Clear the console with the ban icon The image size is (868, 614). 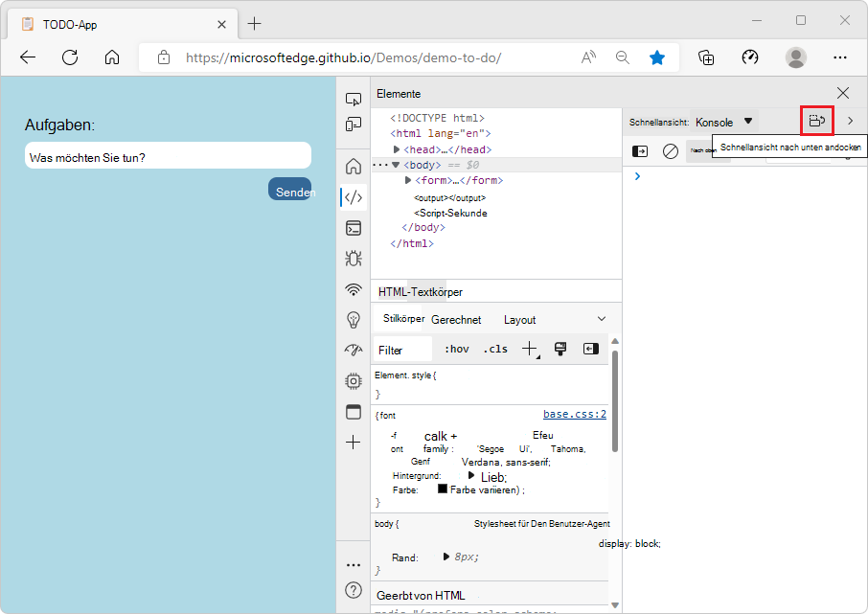coord(671,151)
